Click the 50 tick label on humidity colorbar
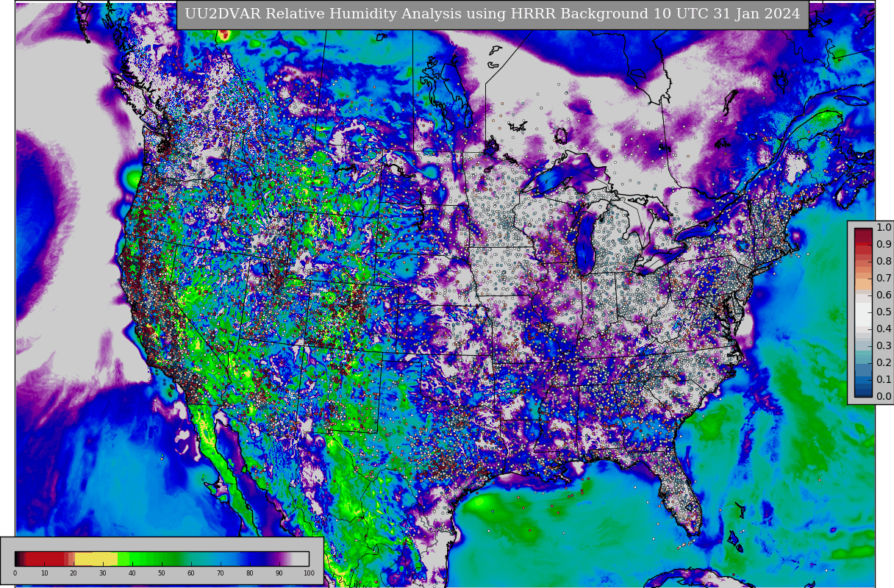894x588 pixels. (x=162, y=573)
